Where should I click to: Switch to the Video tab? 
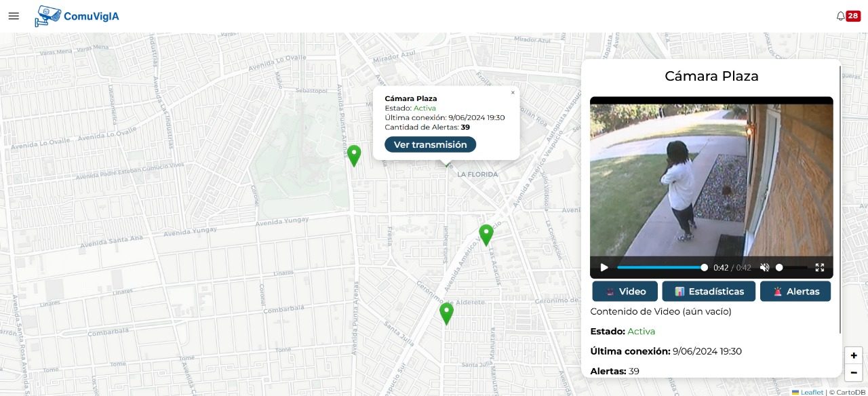click(x=625, y=292)
